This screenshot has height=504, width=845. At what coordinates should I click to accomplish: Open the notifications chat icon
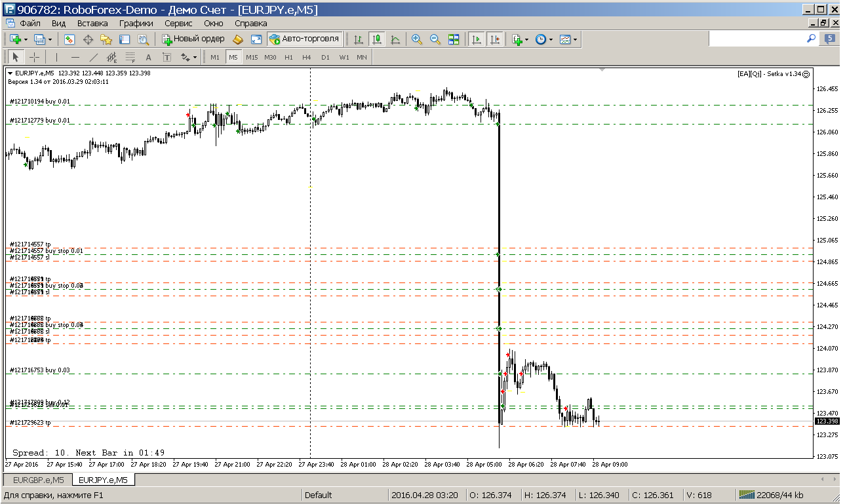829,39
